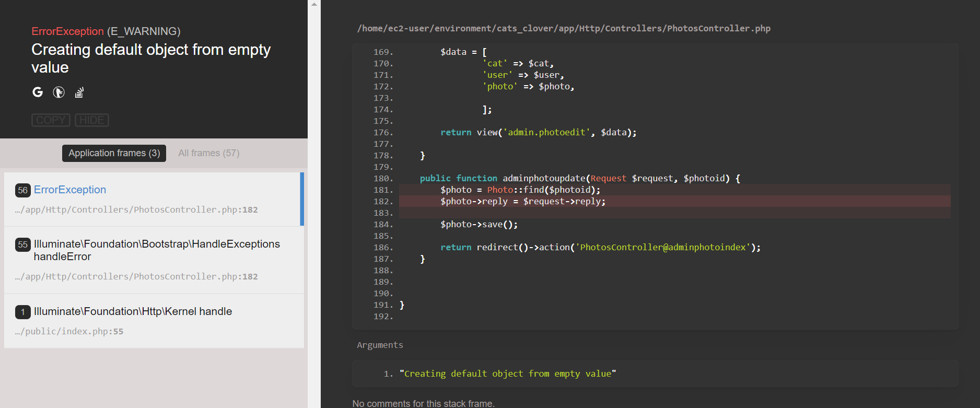Click the Arguments section label
The width and height of the screenshot is (980, 408).
(380, 345)
